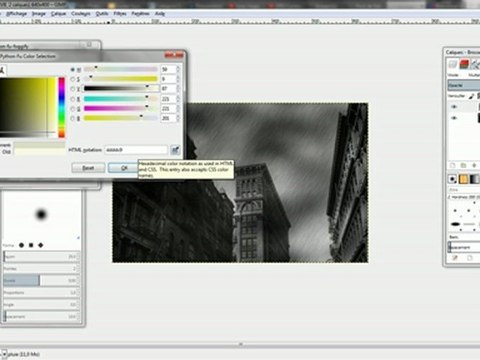Click the hue gradient slider
This screenshot has height=360, width=480.
coord(120,69)
